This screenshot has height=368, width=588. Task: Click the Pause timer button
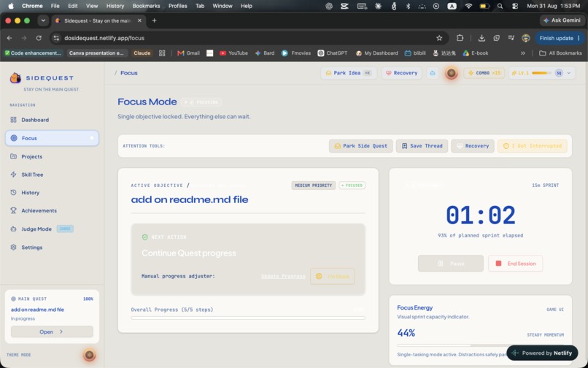(451, 264)
